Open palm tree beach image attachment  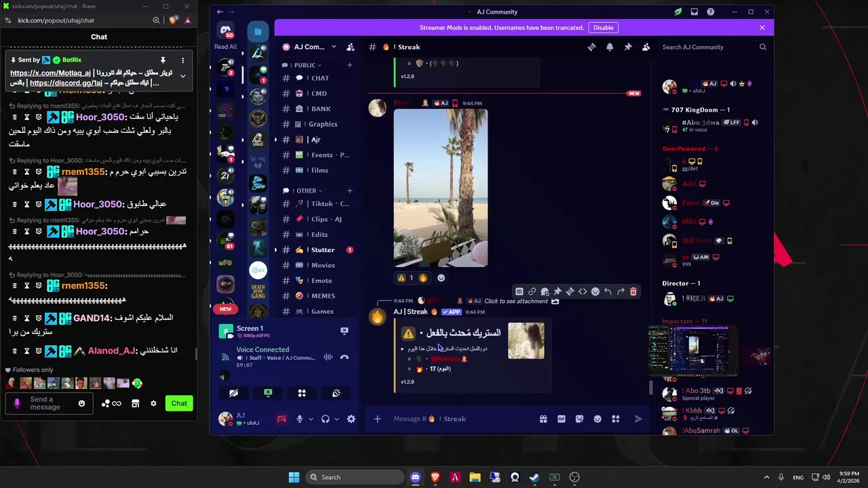(441, 188)
